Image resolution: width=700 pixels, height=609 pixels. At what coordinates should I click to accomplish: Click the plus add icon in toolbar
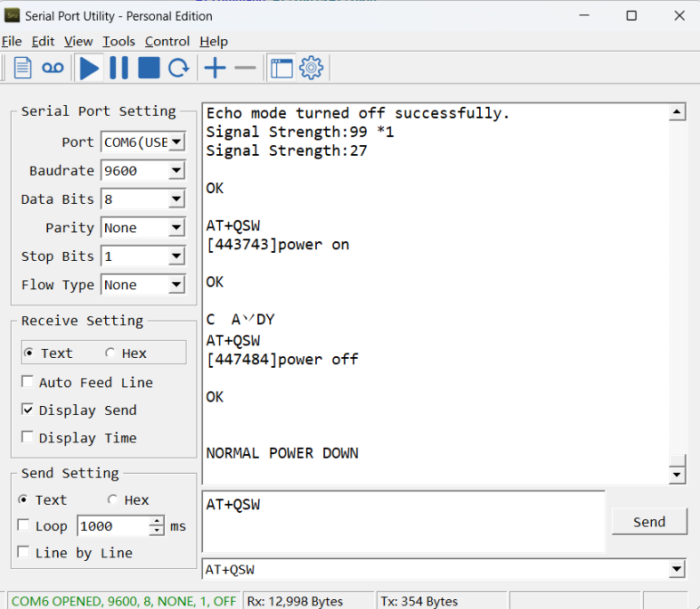point(216,69)
